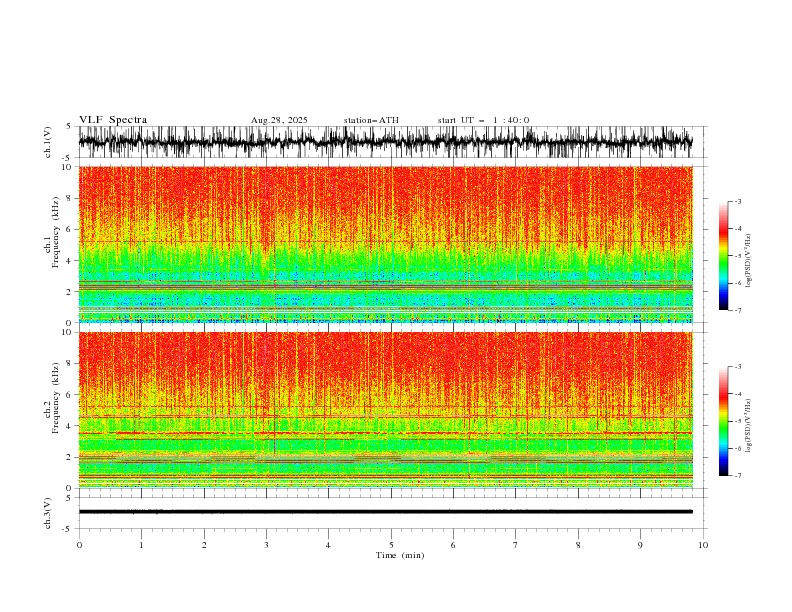Click the ch.2 PSD color scale bar
The height and width of the screenshot is (612, 792).
coord(723,421)
